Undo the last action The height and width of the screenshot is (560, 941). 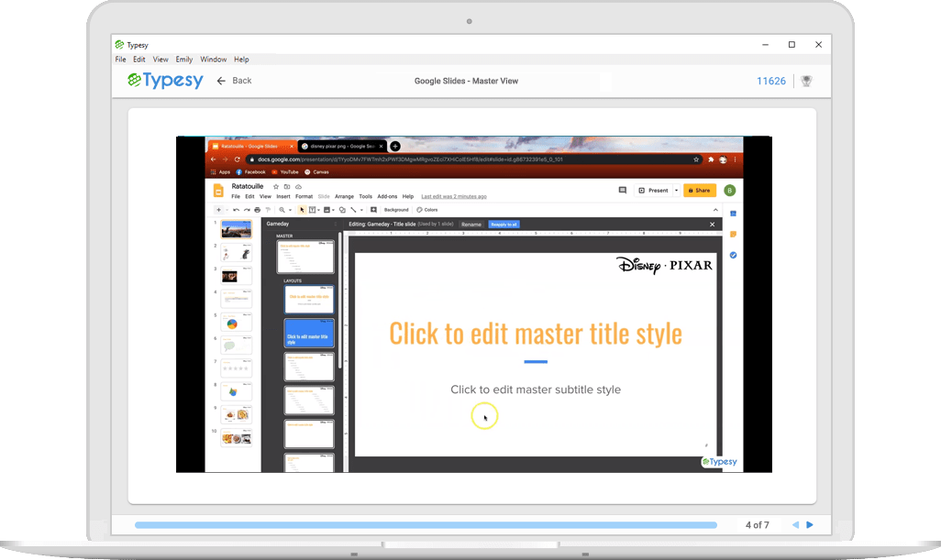[236, 210]
